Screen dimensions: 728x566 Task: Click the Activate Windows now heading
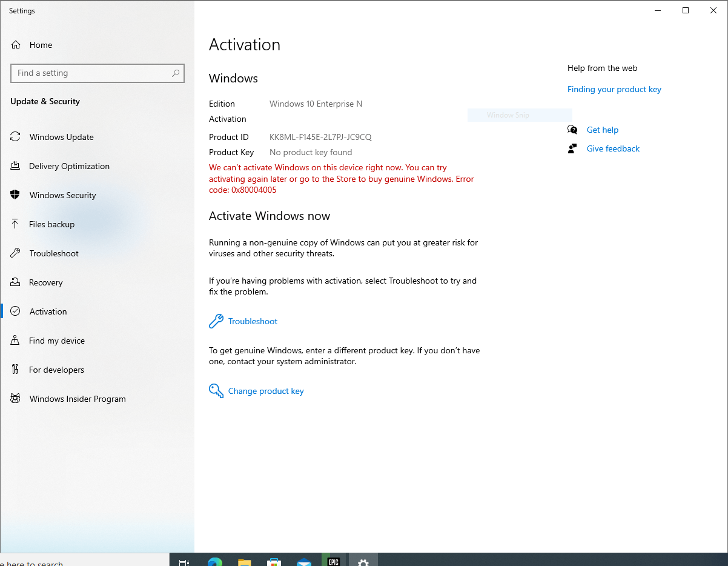point(270,216)
